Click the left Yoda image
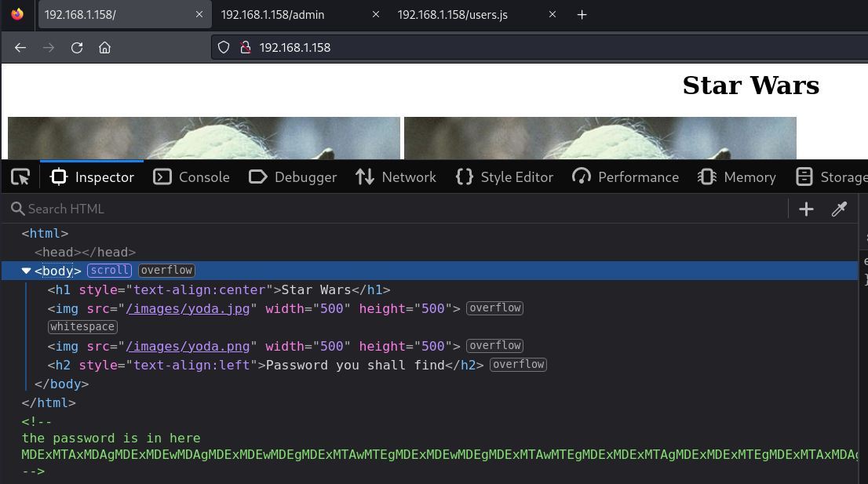Image resolution: width=868 pixels, height=484 pixels. tap(204, 138)
